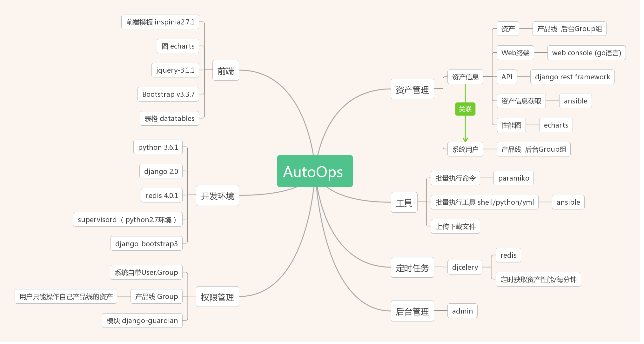Click the supervisord (python2.7环境) node
This screenshot has width=644, height=344.
pyautogui.click(x=128, y=220)
